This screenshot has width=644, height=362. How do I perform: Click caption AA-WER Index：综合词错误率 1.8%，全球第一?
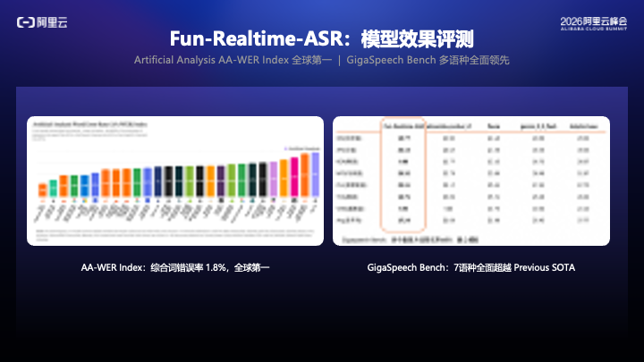pyautogui.click(x=175, y=267)
